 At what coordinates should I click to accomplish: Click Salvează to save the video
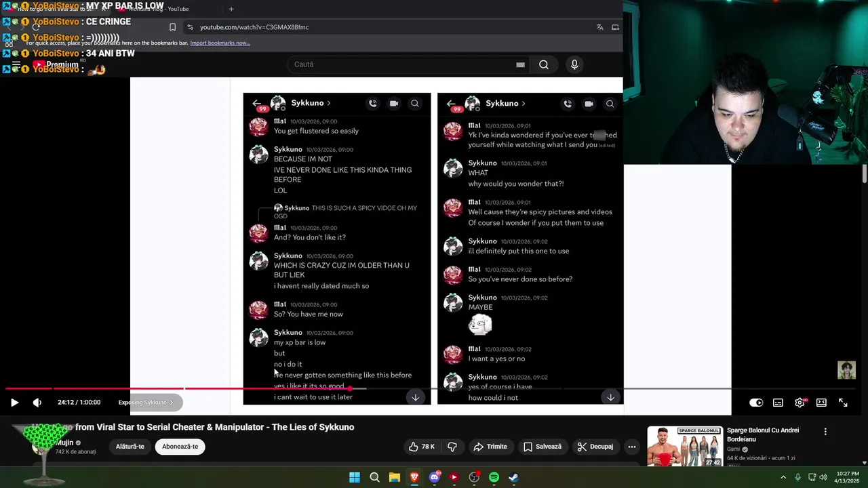(542, 447)
